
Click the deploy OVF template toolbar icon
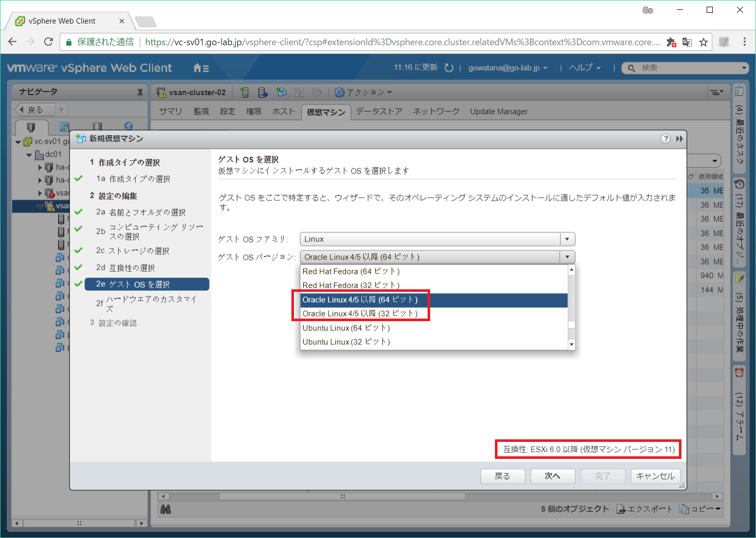point(263,92)
